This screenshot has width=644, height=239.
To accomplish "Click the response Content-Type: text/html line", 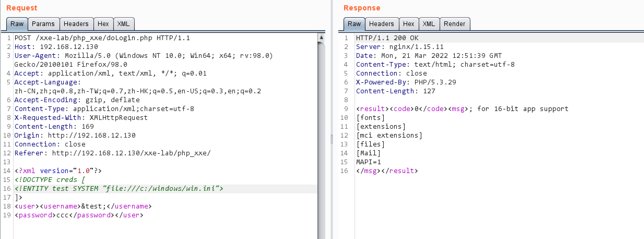I will 435,65.
